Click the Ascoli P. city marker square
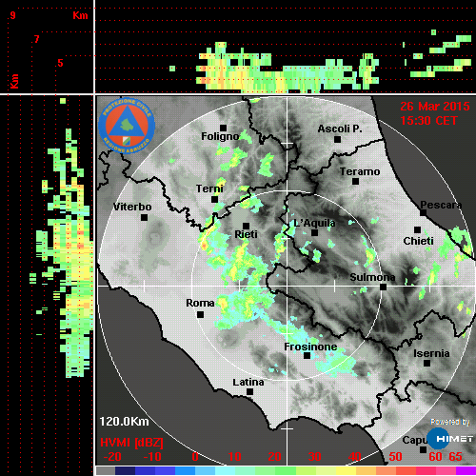This screenshot has height=476, width=476. 338,139
